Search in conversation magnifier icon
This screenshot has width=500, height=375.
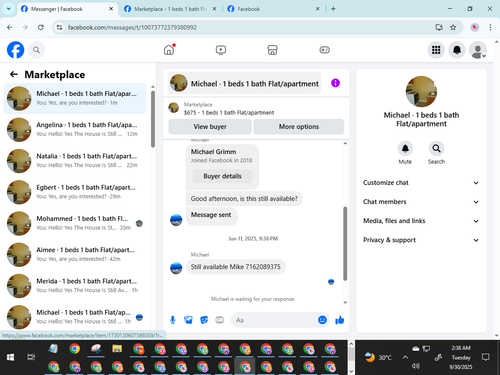436,149
